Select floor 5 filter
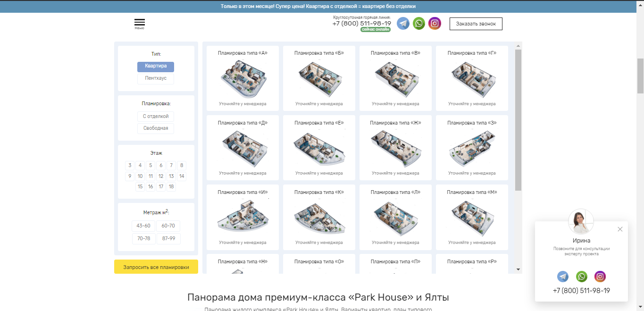 point(151,165)
